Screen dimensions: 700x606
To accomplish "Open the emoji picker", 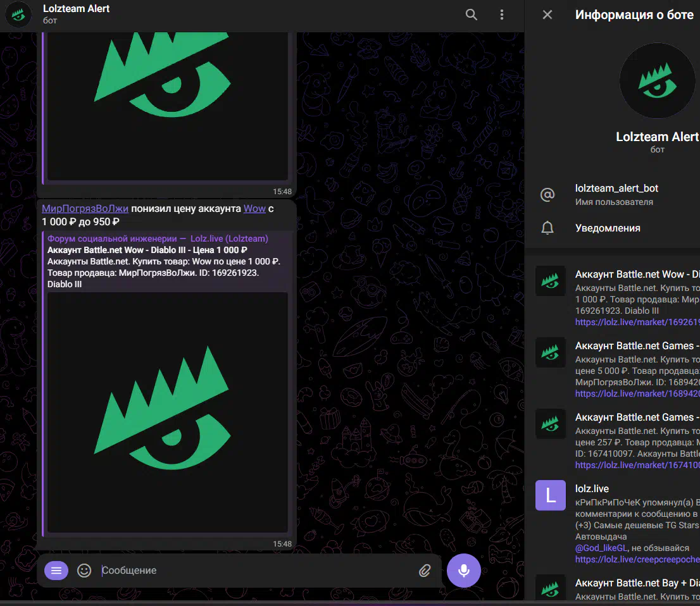I will pos(84,571).
